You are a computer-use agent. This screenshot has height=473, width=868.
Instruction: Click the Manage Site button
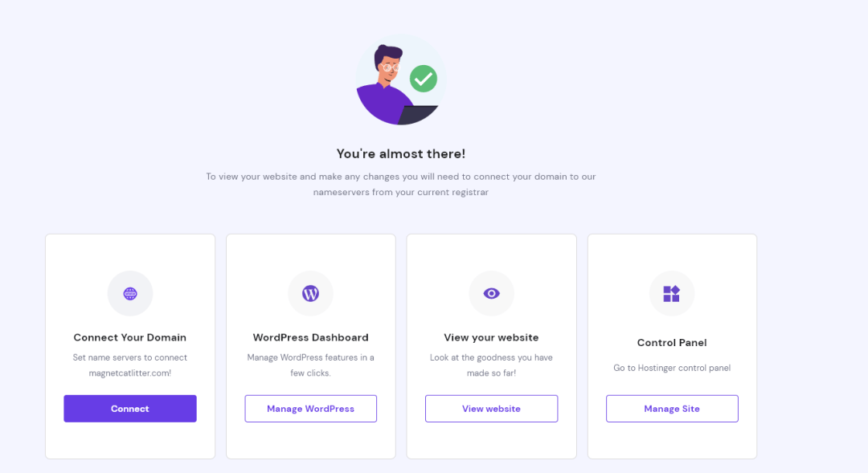pyautogui.click(x=672, y=409)
